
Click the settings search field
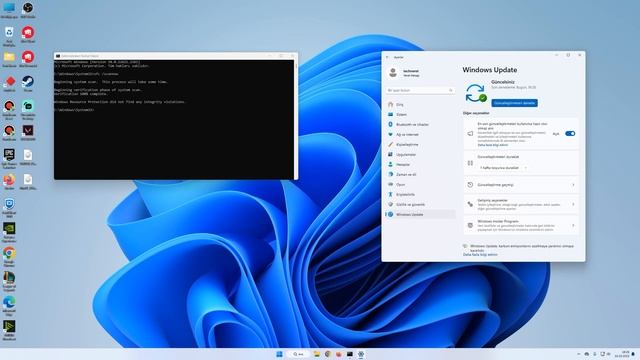420,90
